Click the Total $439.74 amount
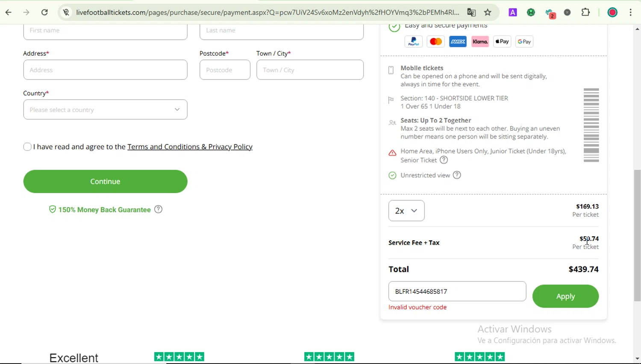The height and width of the screenshot is (364, 641). click(583, 270)
